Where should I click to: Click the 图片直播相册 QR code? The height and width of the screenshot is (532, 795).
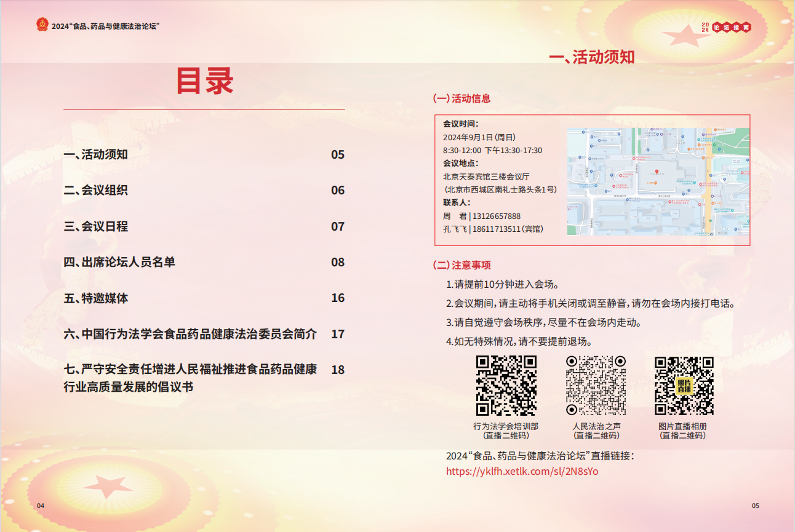coord(684,386)
